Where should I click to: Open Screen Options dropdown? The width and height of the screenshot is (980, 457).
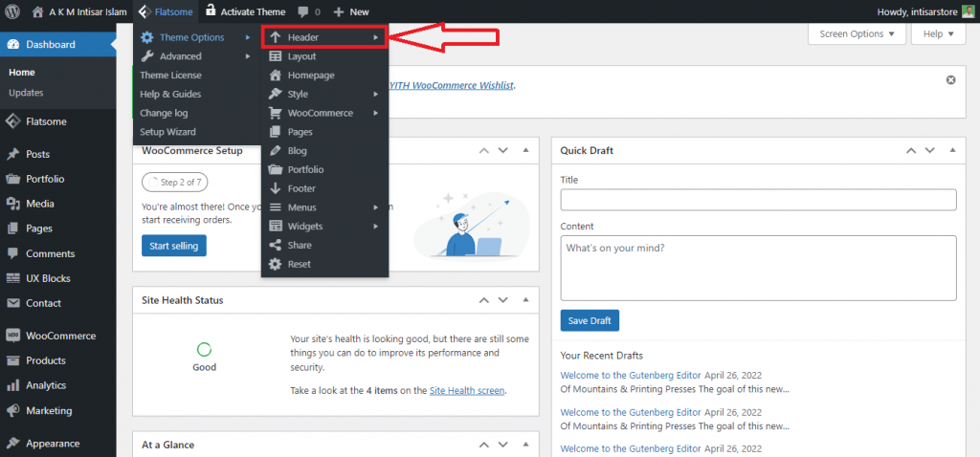857,34
